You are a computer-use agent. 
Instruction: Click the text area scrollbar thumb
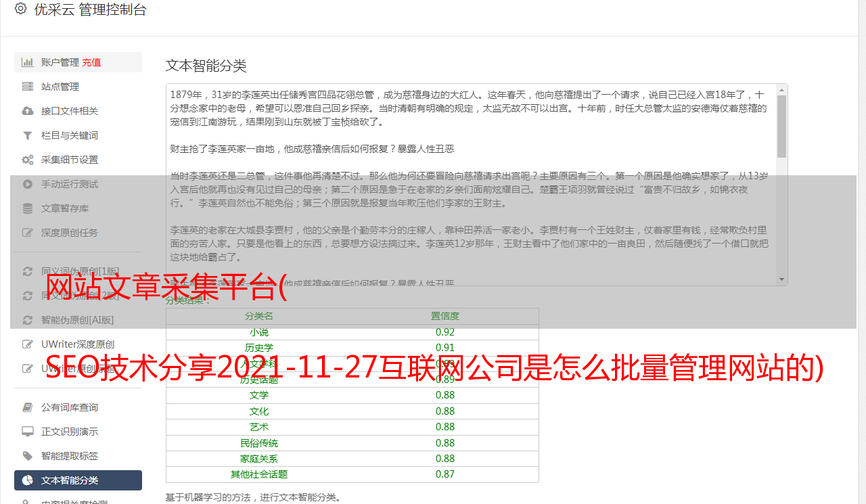pyautogui.click(x=781, y=127)
